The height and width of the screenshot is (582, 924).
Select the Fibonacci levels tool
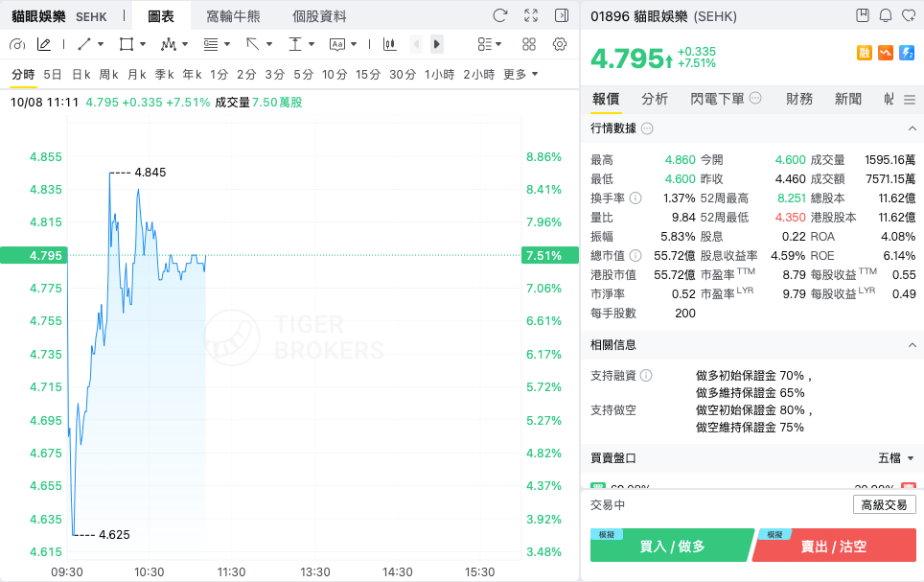210,44
